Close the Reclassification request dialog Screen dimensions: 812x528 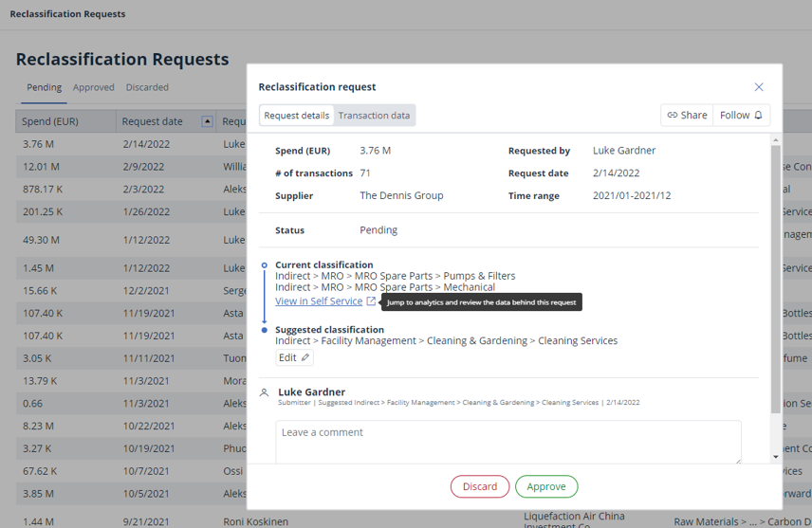759,87
